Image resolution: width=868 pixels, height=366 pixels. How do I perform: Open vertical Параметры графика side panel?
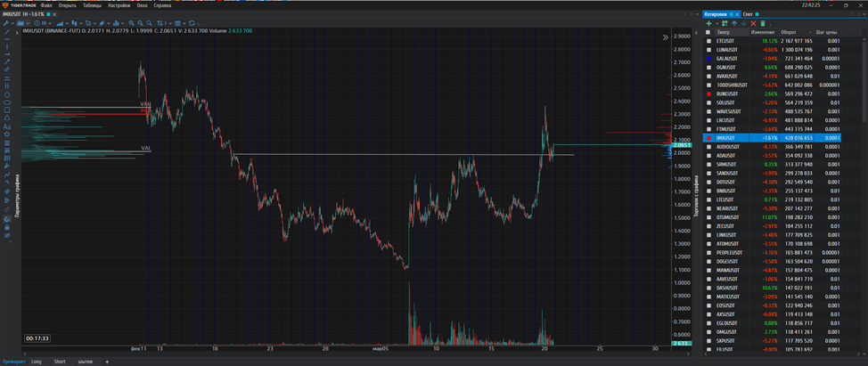pyautogui.click(x=17, y=195)
